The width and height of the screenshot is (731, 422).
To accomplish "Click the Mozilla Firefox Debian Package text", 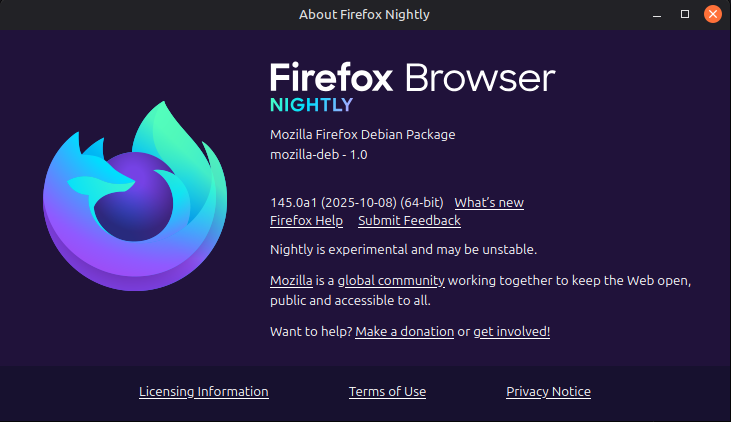I will (x=362, y=135).
